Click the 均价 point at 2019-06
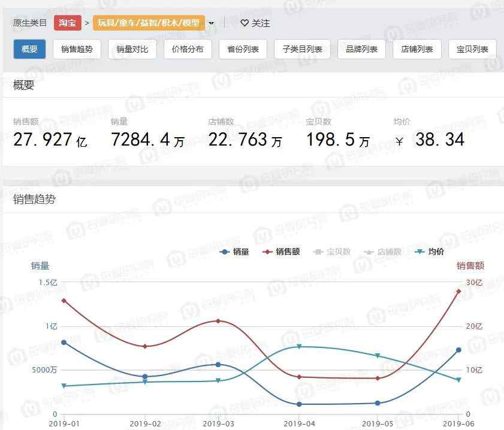Screen dimensions: 504x430 coord(458,380)
